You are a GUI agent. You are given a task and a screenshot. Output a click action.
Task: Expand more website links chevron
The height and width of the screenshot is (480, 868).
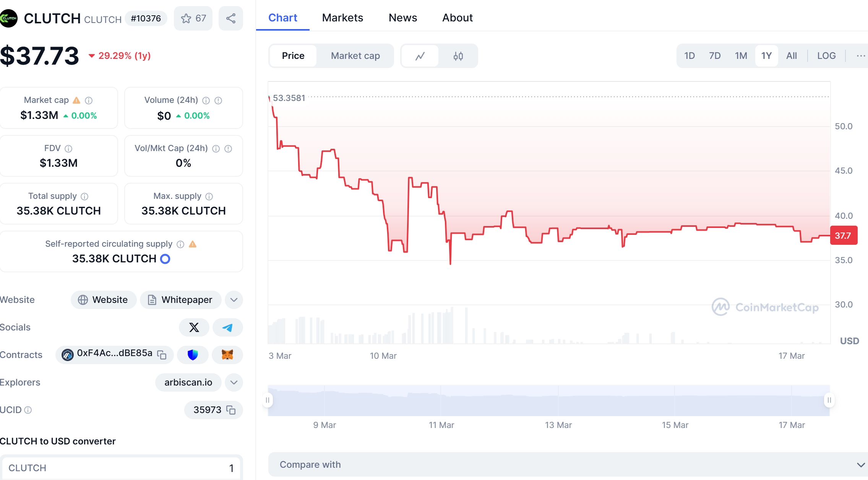(234, 300)
